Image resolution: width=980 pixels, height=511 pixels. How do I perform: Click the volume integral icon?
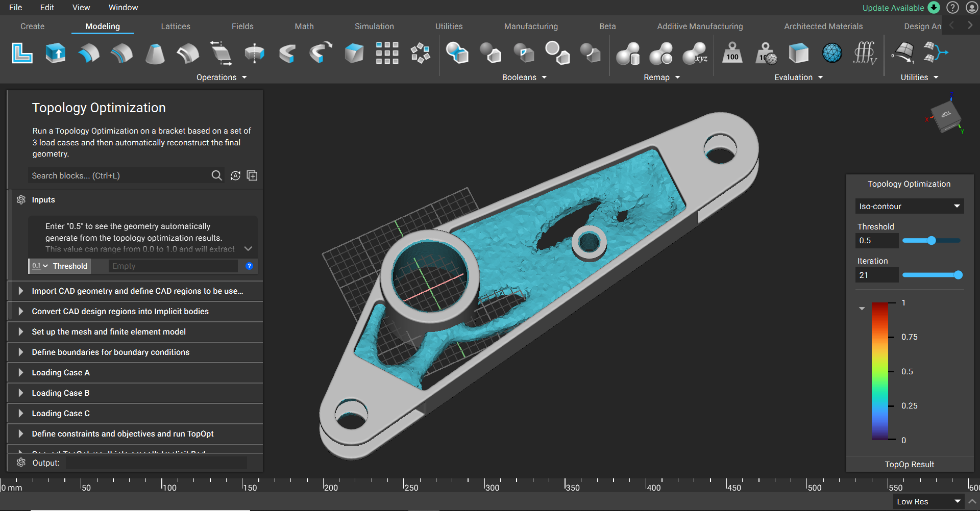tap(865, 53)
